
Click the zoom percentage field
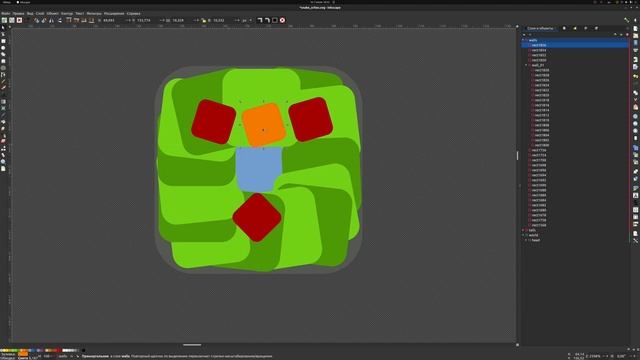click(593, 356)
